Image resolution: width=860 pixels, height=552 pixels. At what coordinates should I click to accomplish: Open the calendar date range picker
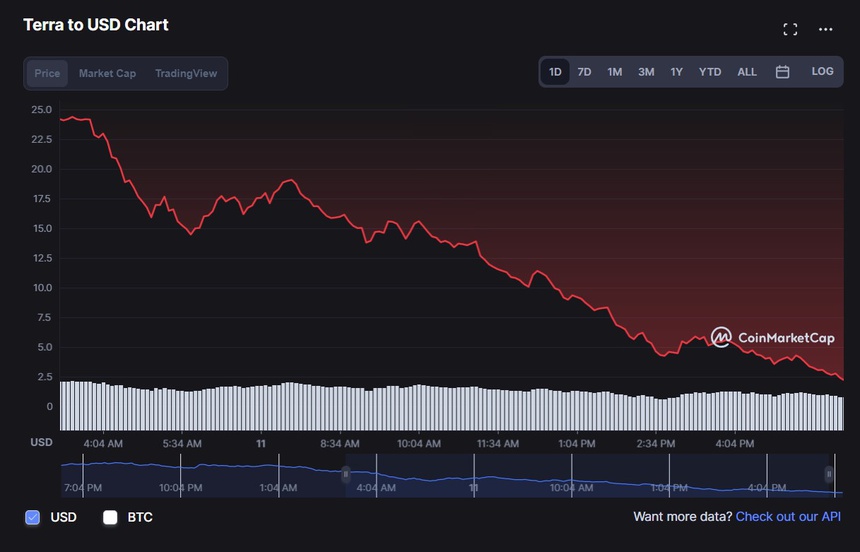click(783, 72)
